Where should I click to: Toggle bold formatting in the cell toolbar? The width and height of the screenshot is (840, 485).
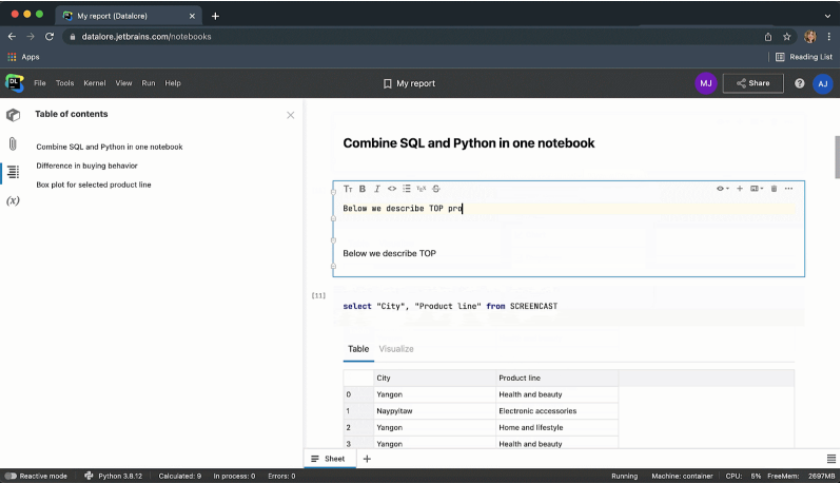click(x=362, y=189)
